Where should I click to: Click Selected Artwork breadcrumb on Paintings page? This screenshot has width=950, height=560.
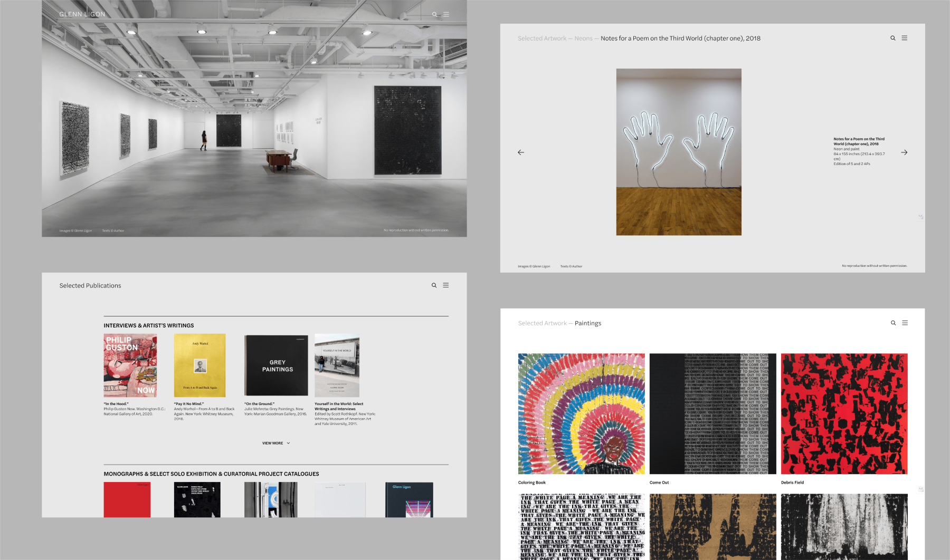pos(542,323)
